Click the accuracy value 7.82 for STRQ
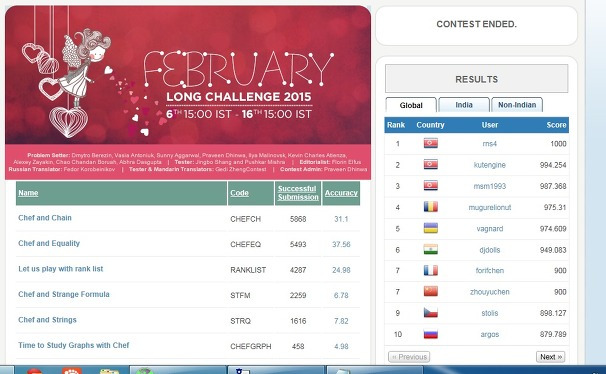606x374 pixels. click(341, 321)
